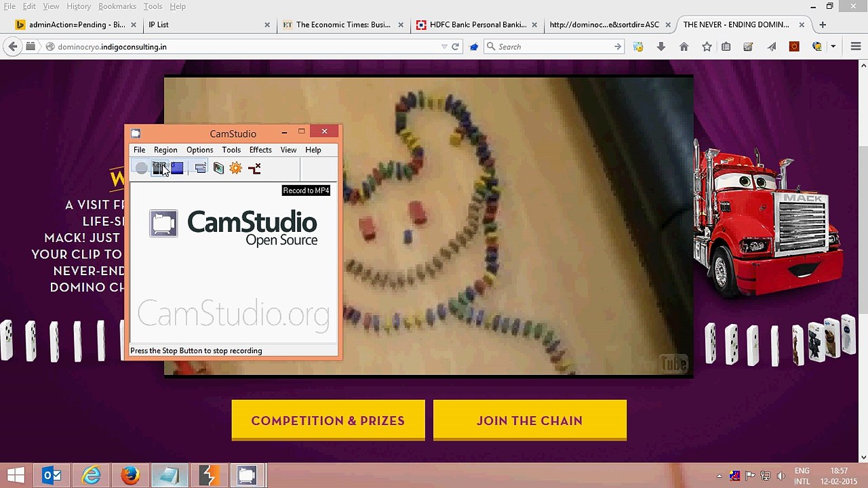The width and height of the screenshot is (868, 488).
Task: Open CamStudio Region menu
Action: pos(165,150)
